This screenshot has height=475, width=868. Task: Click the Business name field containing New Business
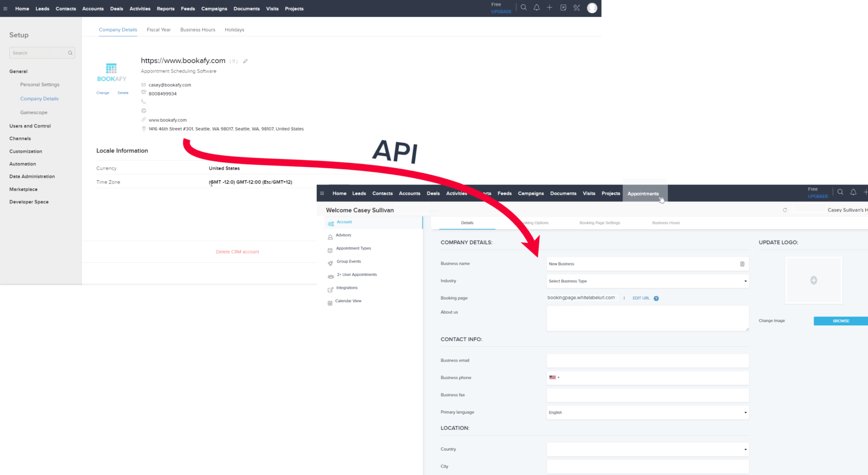click(x=648, y=264)
